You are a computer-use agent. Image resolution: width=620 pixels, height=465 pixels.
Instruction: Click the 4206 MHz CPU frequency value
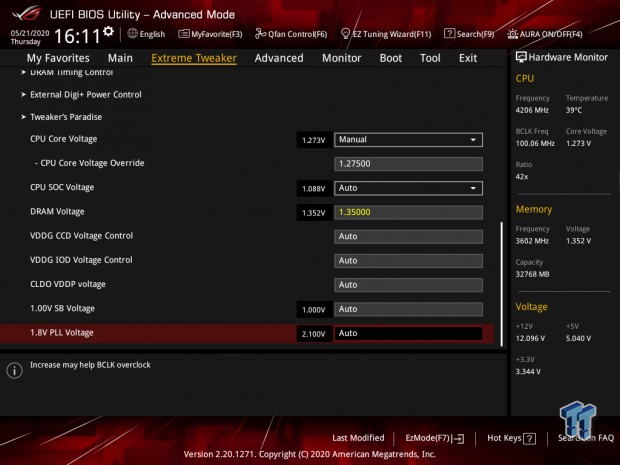pos(532,110)
